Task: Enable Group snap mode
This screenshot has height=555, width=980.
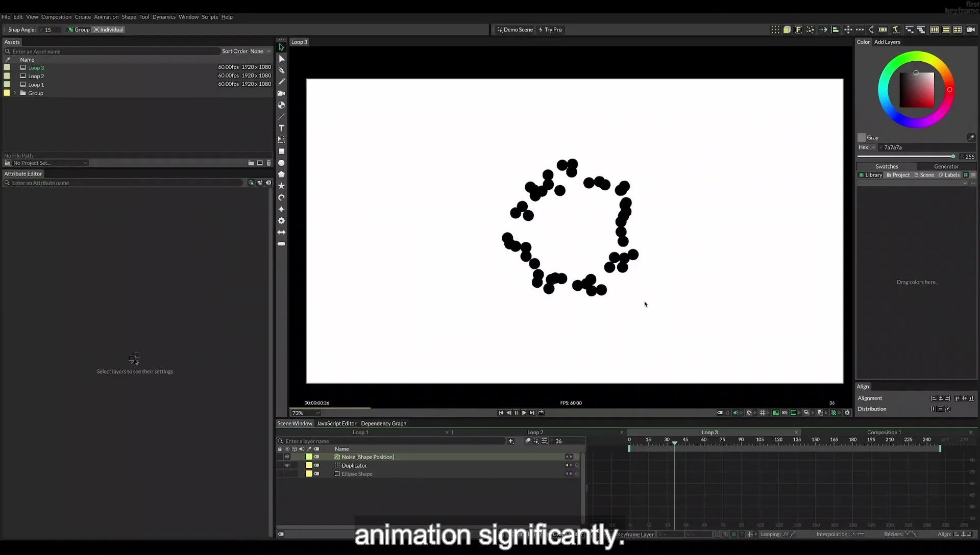Action: [79, 30]
